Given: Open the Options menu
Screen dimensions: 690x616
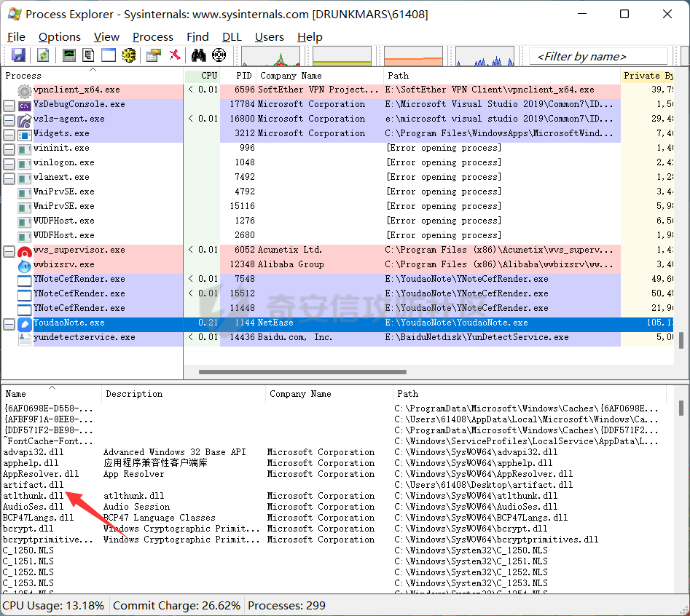Looking at the screenshot, I should (x=60, y=36).
